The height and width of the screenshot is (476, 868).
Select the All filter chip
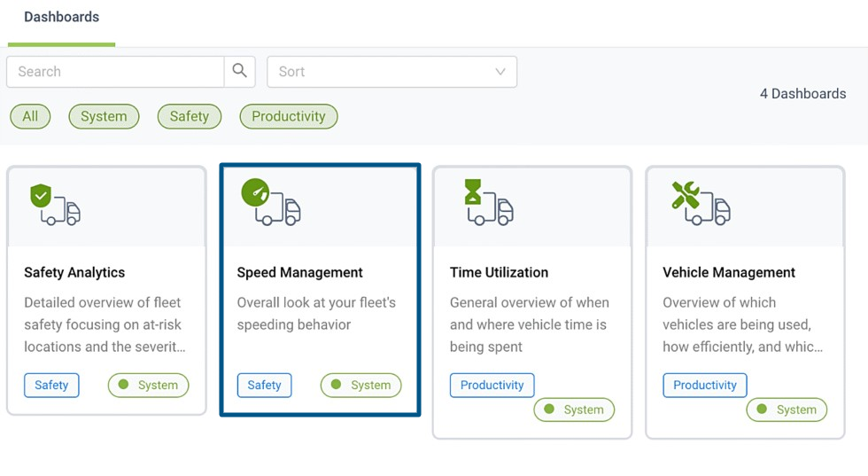[x=30, y=116]
